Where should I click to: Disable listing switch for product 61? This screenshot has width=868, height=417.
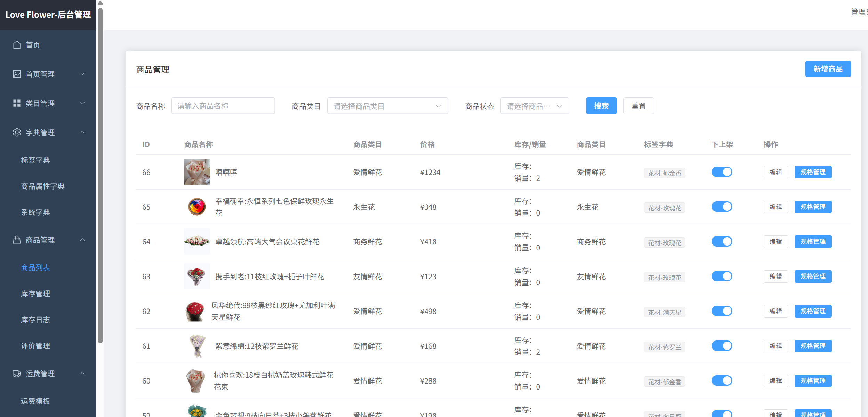pos(722,346)
